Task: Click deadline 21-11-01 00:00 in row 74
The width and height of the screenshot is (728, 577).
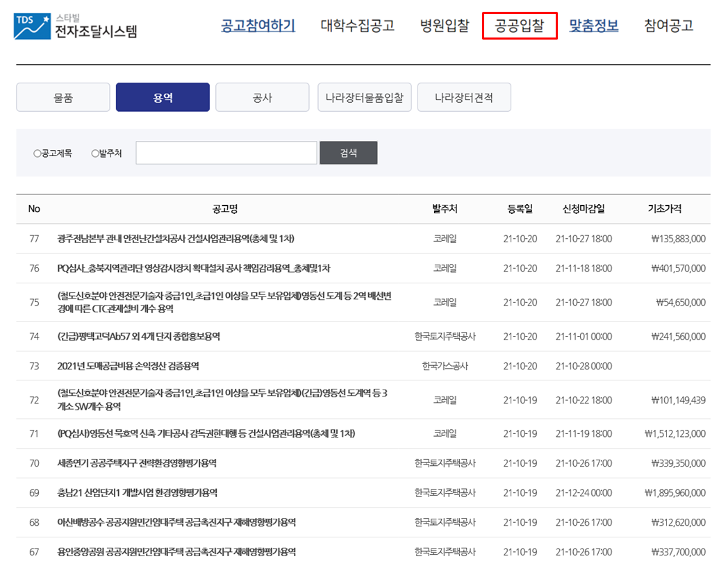Action: click(x=584, y=336)
